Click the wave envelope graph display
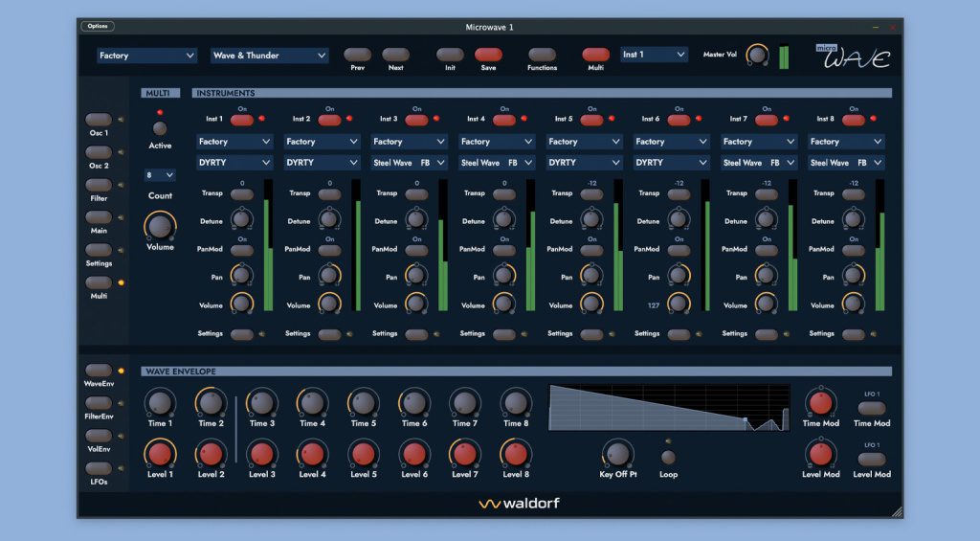This screenshot has width=980, height=541. (669, 408)
